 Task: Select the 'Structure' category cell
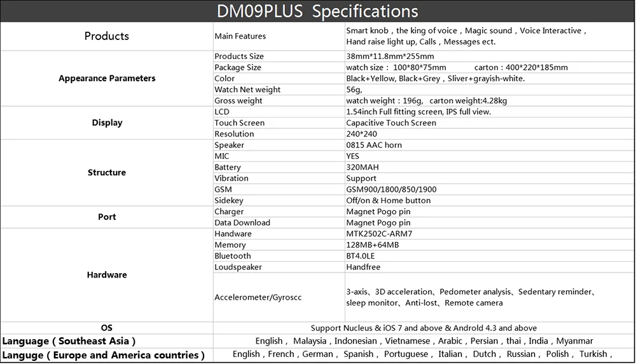(107, 173)
